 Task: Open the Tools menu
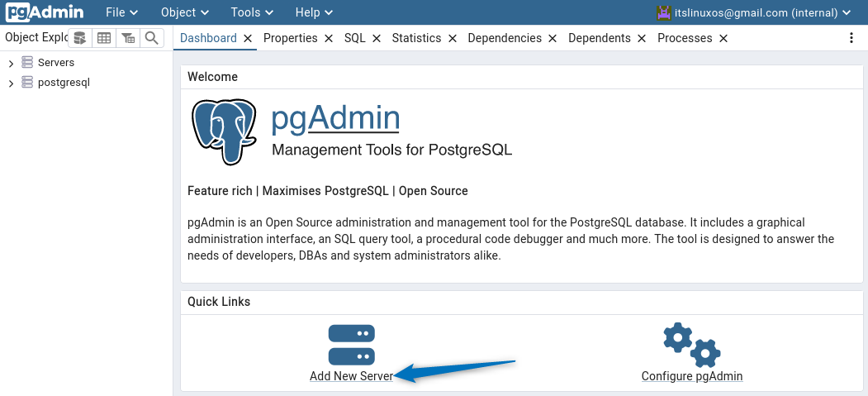(x=253, y=12)
